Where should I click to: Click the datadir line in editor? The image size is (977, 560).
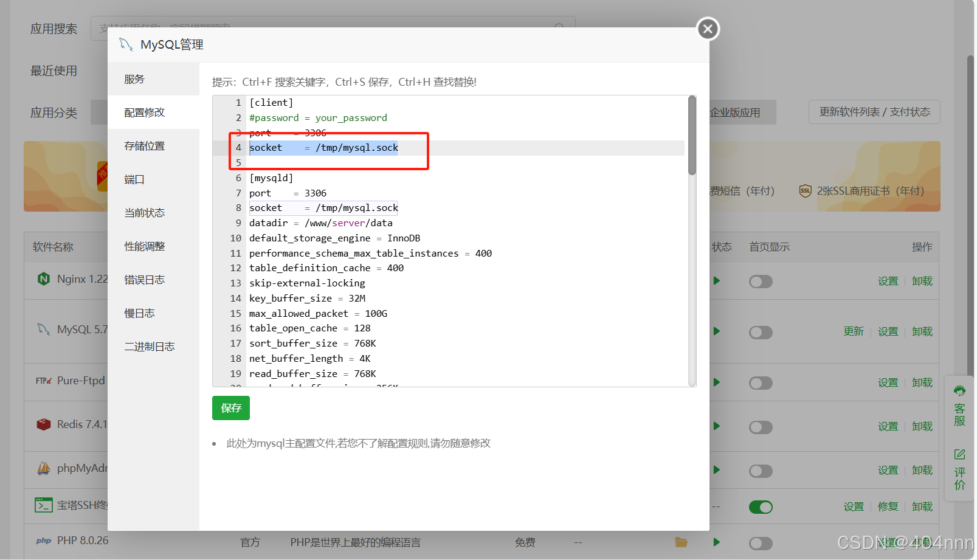click(x=321, y=223)
